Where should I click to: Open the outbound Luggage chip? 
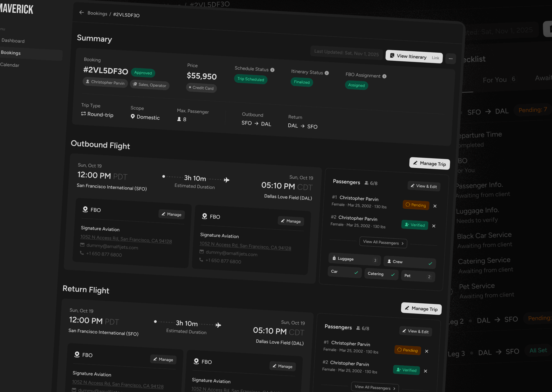[x=355, y=259]
